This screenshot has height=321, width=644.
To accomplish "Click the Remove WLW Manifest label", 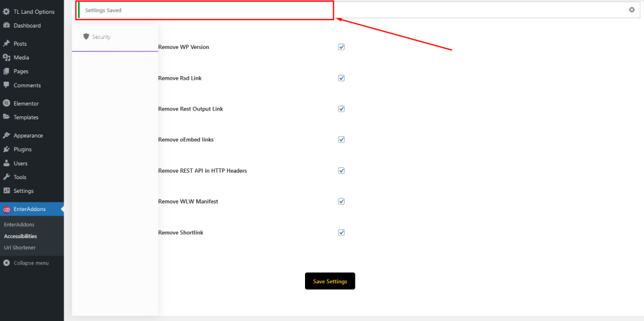I will tap(188, 202).
